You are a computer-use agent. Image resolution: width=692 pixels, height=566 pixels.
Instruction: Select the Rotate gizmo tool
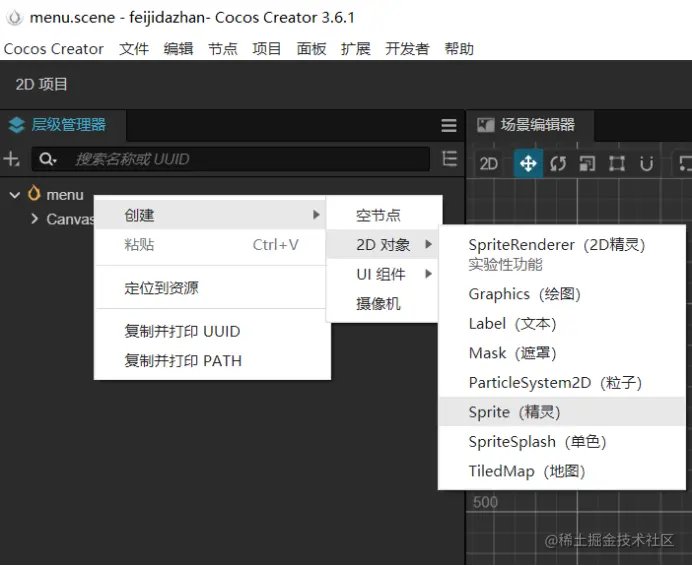(x=558, y=164)
